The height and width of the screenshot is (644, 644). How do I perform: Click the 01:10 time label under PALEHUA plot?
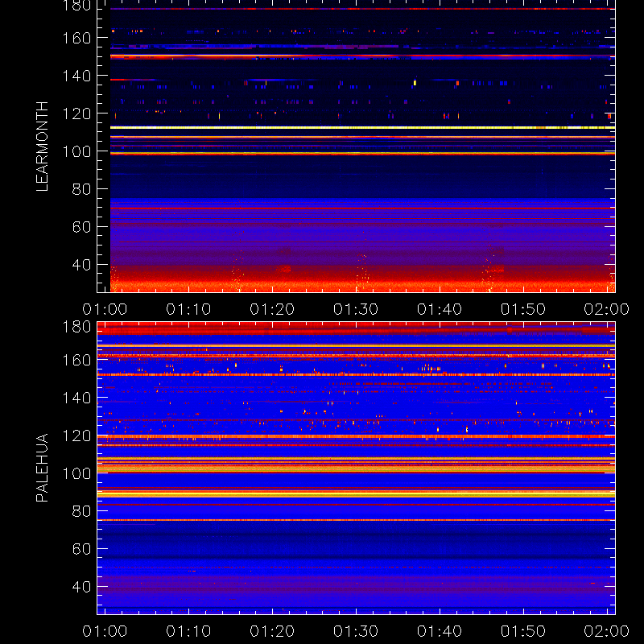tap(188, 631)
